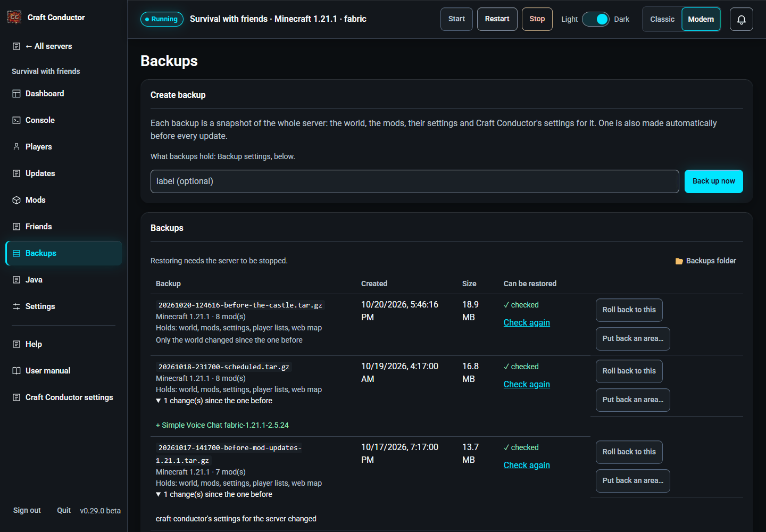The width and height of the screenshot is (766, 532).
Task: Toggle the Light/Dark theme switch
Action: click(x=595, y=19)
